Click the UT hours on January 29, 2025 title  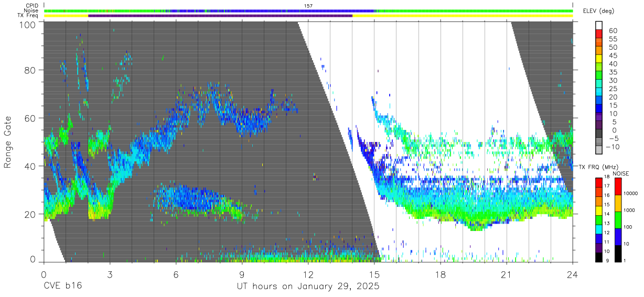tap(306, 287)
